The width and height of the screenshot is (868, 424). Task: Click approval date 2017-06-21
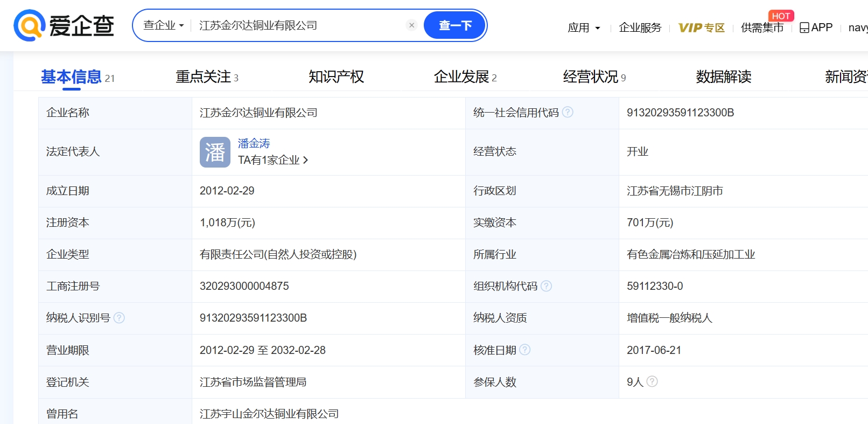pyautogui.click(x=654, y=350)
